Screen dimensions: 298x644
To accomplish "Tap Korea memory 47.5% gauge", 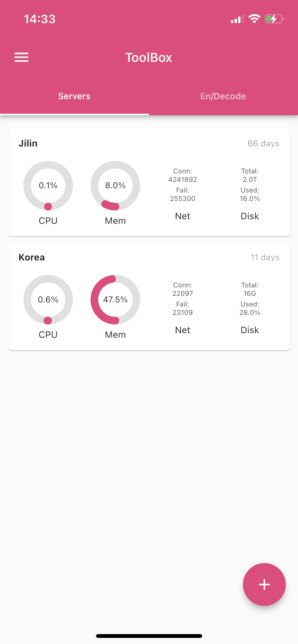I will click(115, 300).
